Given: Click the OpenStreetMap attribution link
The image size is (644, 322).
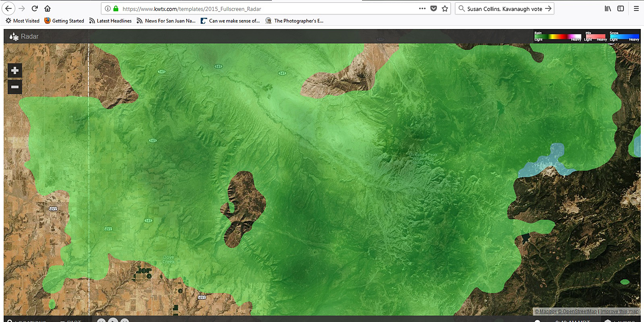Looking at the screenshot, I should 579,311.
